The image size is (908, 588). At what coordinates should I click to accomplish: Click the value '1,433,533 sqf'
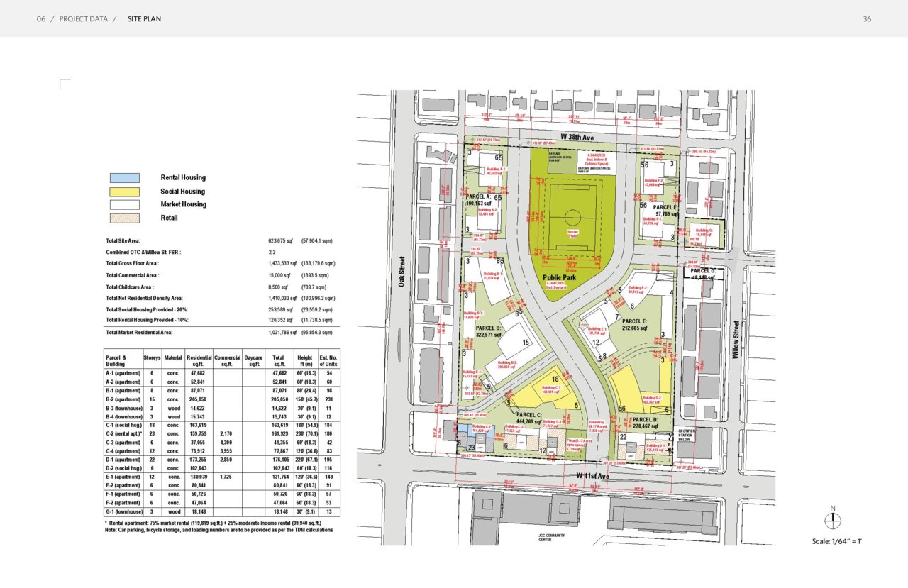click(x=282, y=263)
